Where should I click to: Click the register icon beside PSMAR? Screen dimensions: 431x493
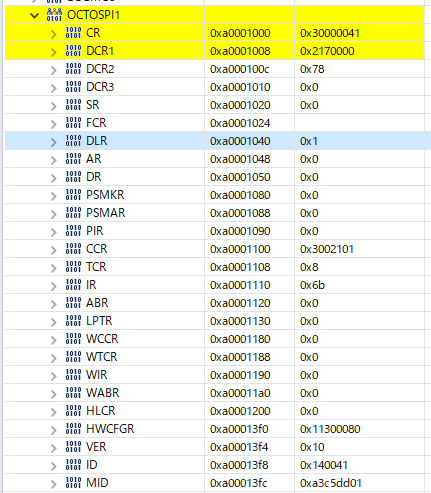pos(73,213)
